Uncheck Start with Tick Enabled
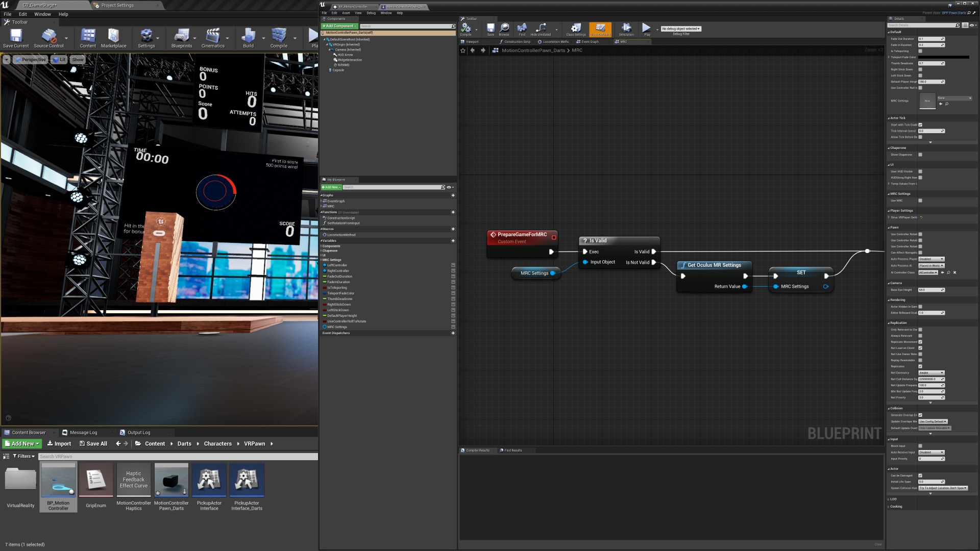 click(920, 124)
